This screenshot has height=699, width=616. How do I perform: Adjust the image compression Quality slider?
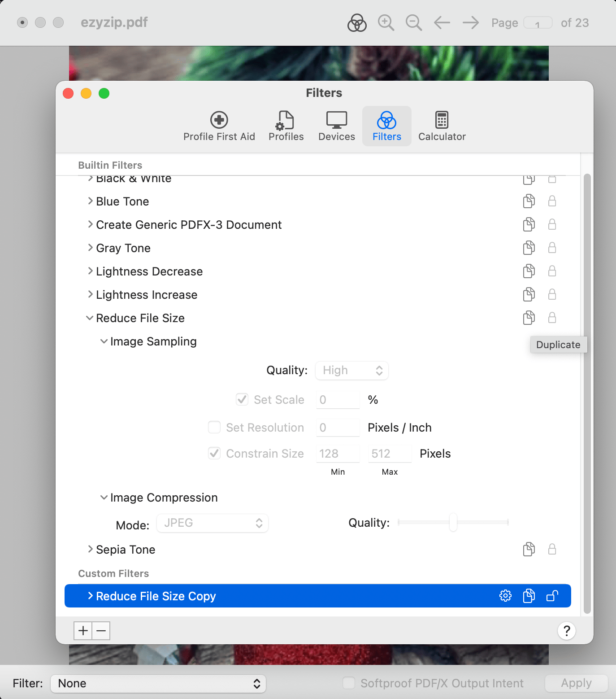click(x=454, y=523)
